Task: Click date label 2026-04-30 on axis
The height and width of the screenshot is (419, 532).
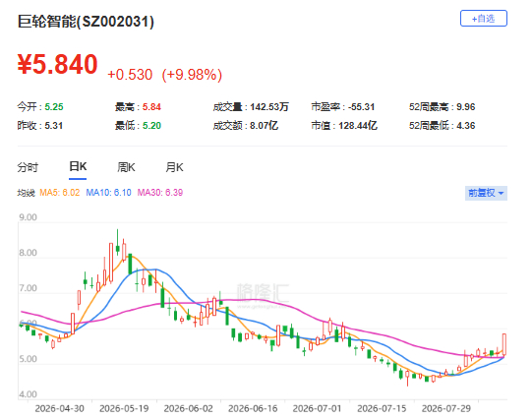Action: (x=59, y=408)
